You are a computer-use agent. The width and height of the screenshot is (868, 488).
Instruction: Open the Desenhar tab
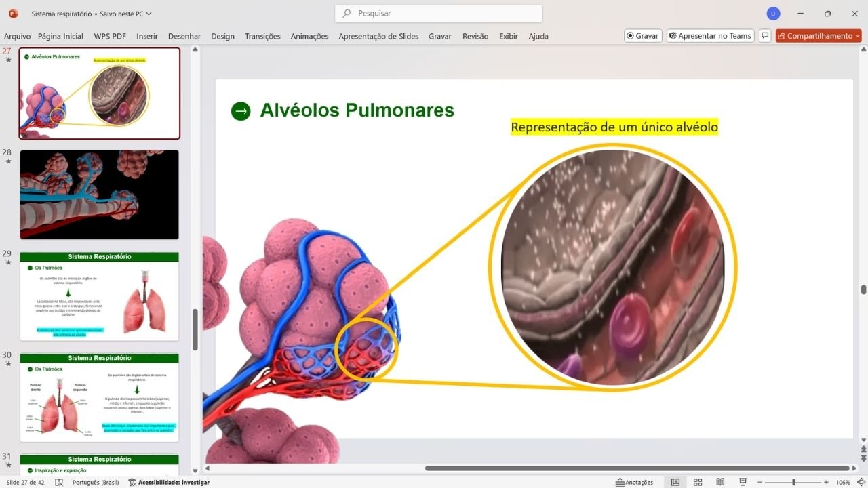pos(184,37)
